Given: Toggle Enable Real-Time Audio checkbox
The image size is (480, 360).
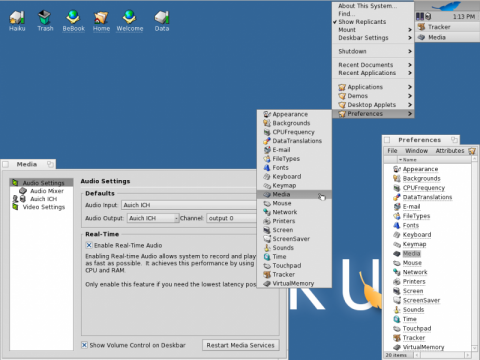Looking at the screenshot, I should (89, 245).
